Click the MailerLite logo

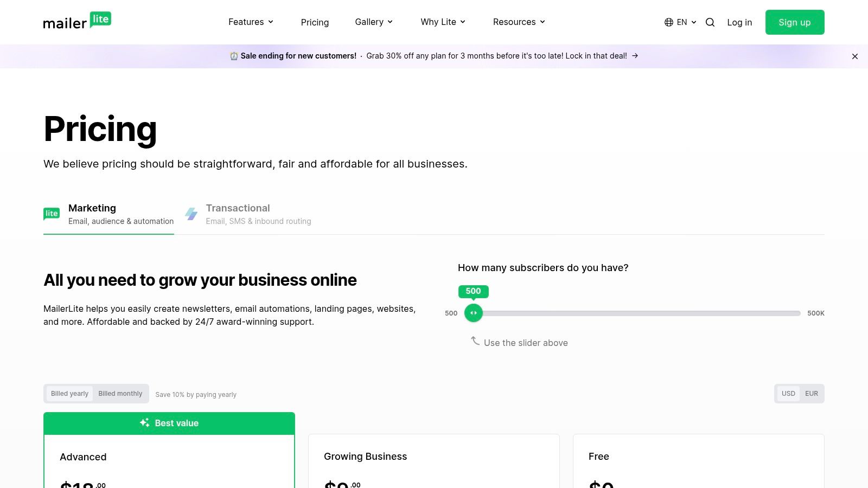coord(77,21)
